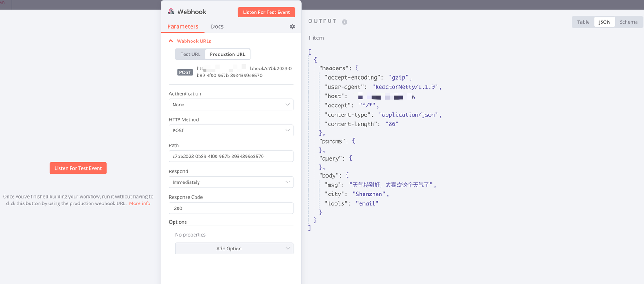Viewport: 644px width, 284px height.
Task: Open the Respond dropdown set to Immediately
Action: pos(231,182)
